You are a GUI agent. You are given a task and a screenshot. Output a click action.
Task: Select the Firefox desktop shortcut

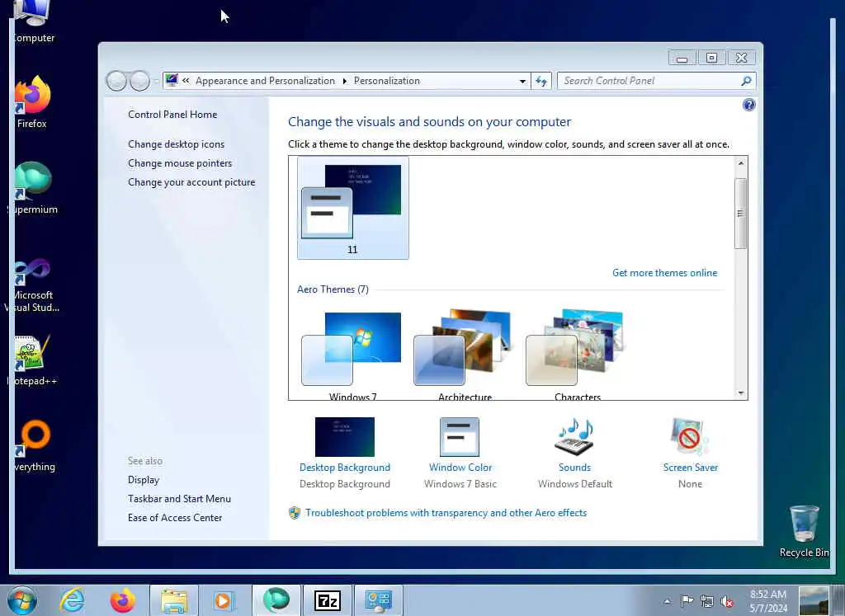[32, 101]
